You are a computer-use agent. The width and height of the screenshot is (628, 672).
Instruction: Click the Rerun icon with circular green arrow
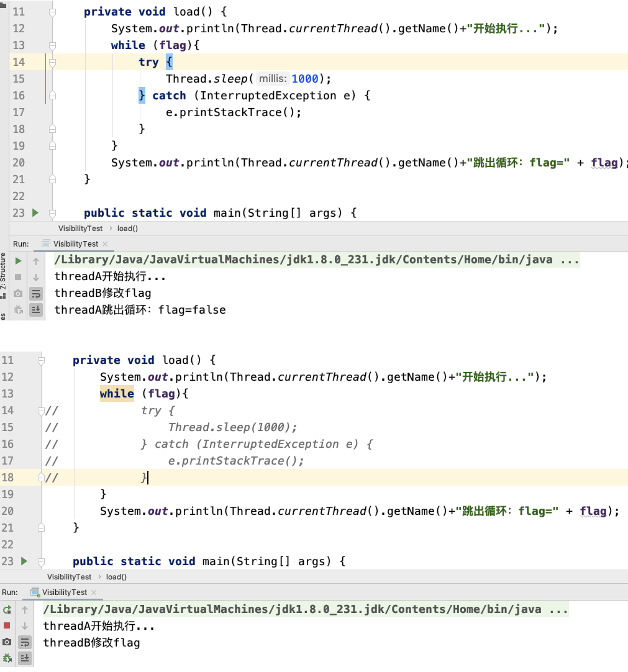click(7, 610)
